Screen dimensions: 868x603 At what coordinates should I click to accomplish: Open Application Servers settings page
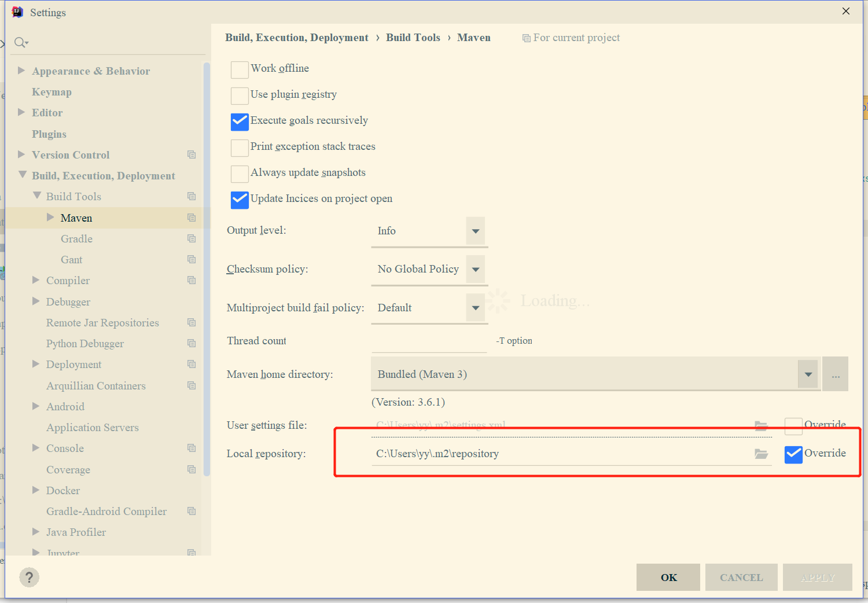click(93, 428)
